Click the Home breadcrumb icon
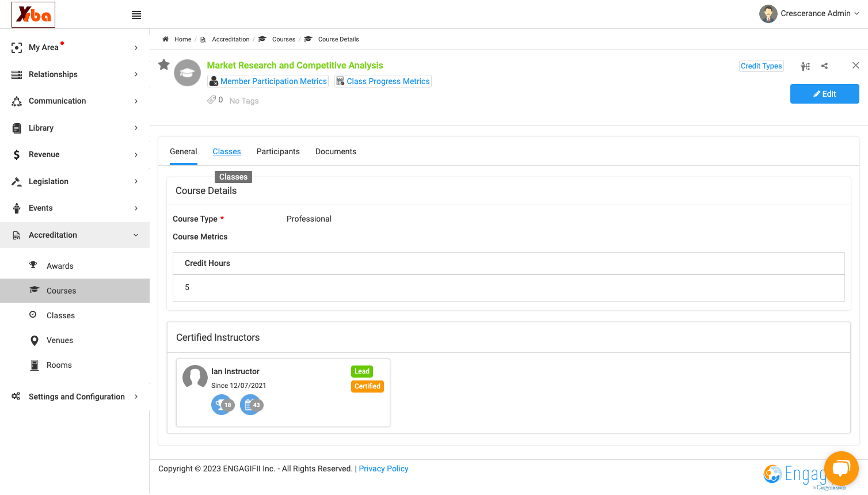Screen dimensions: 868x495 pos(165,39)
